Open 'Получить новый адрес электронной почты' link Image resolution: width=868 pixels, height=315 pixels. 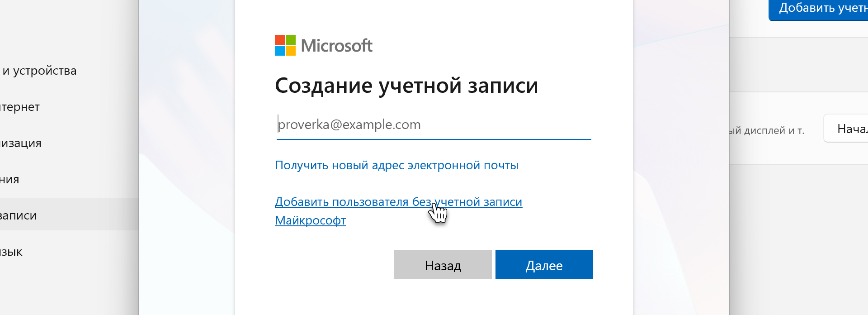click(x=396, y=165)
